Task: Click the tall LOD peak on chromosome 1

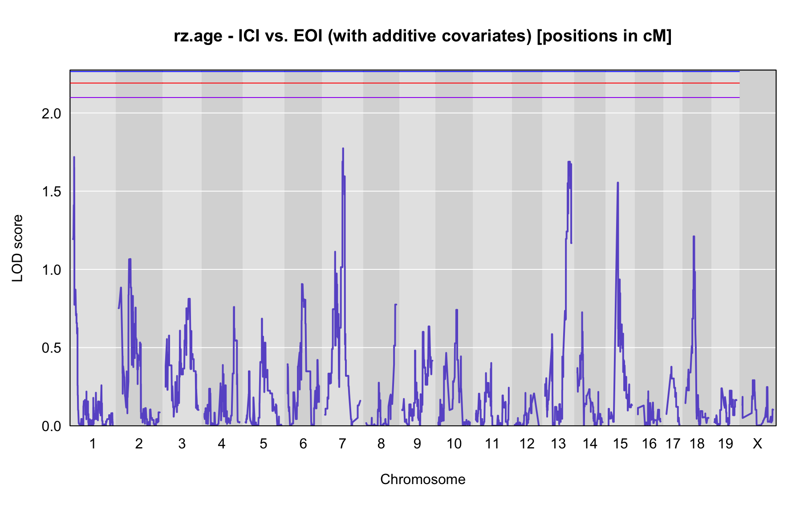Action: tap(74, 157)
